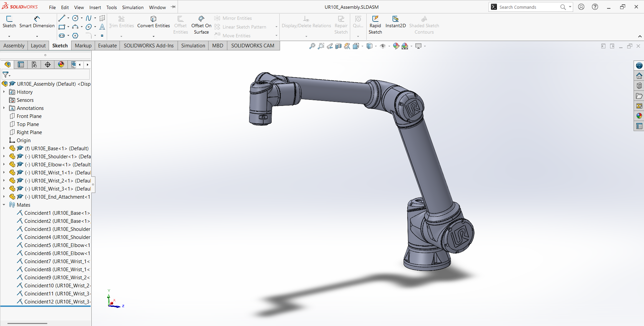Open View Palette in task pane
This screenshot has width=644, height=326.
(x=639, y=106)
